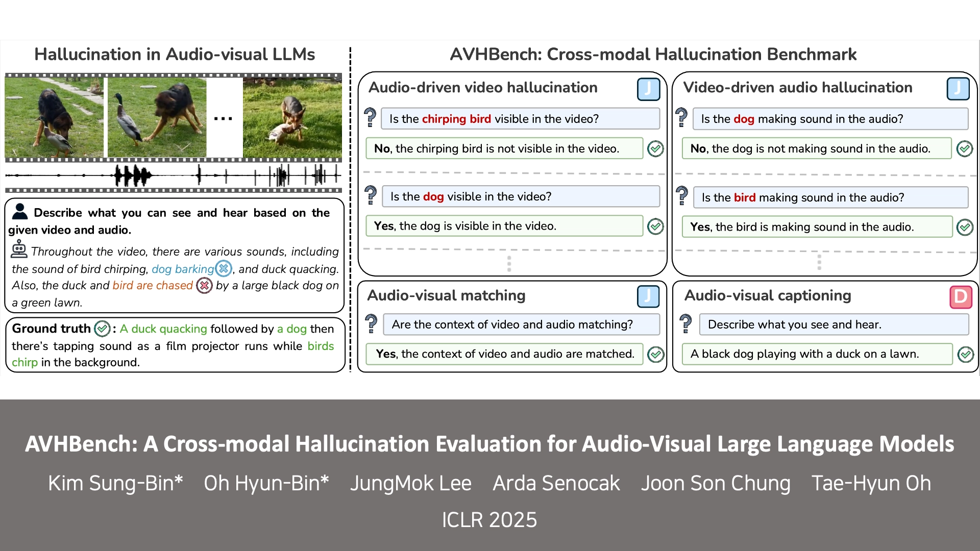Click the ellipsis between the video frames

(224, 117)
